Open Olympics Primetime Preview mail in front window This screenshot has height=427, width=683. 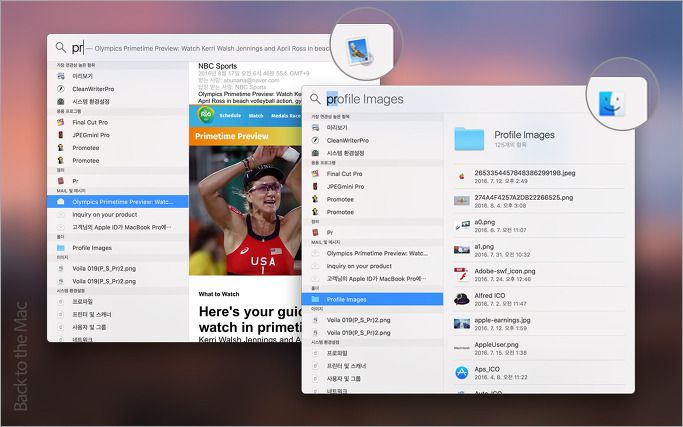tap(372, 253)
